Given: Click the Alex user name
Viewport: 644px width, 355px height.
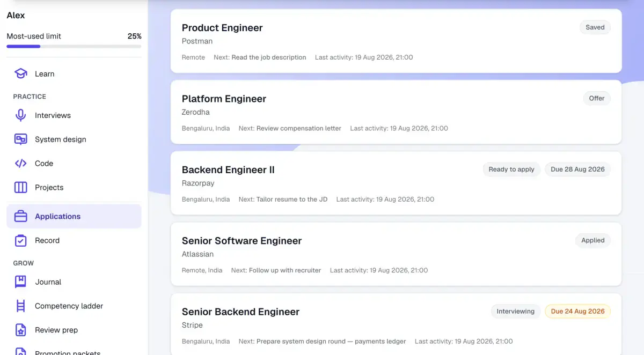Looking at the screenshot, I should click(x=16, y=16).
